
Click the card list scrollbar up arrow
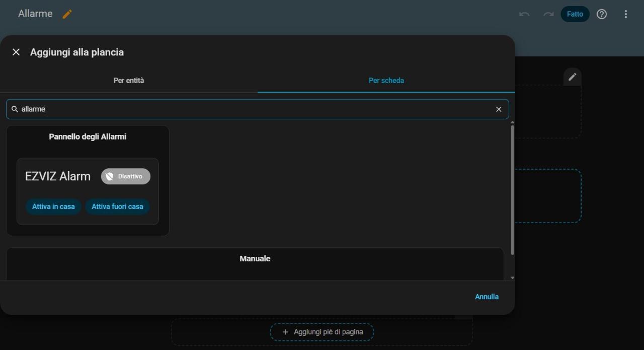click(513, 122)
